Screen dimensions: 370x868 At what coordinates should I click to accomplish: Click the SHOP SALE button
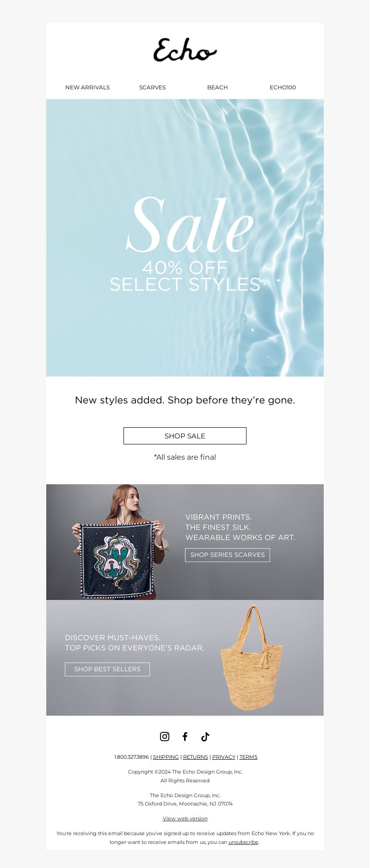click(185, 436)
